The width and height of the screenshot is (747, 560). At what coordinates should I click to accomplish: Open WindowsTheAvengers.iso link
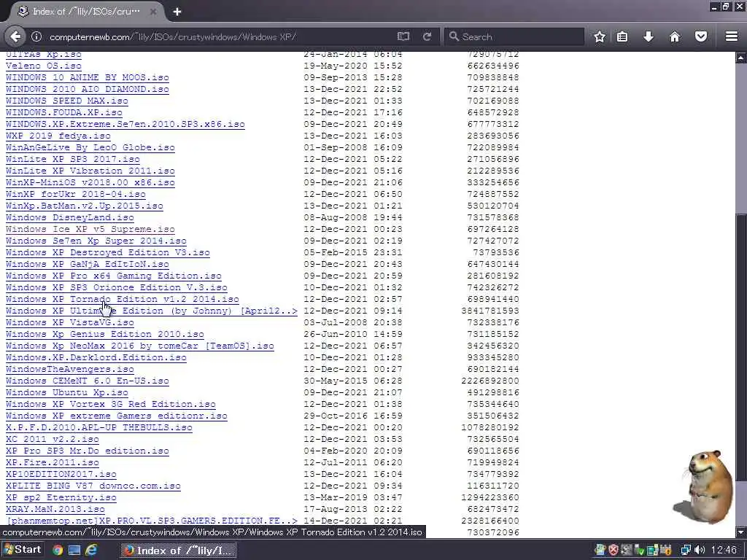pyautogui.click(x=69, y=369)
